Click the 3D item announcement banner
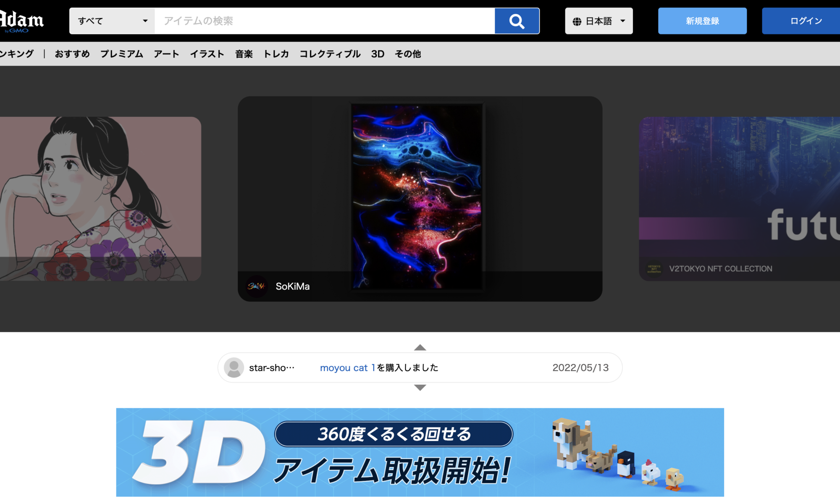Screen dimensions: 840x504 pos(420,451)
